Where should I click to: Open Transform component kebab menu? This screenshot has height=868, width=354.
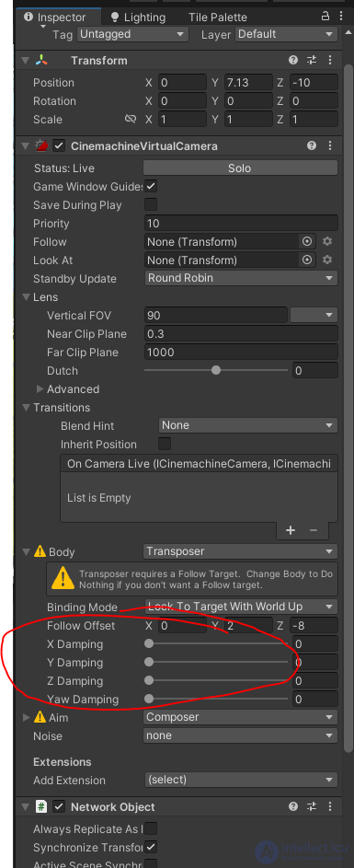tap(330, 61)
